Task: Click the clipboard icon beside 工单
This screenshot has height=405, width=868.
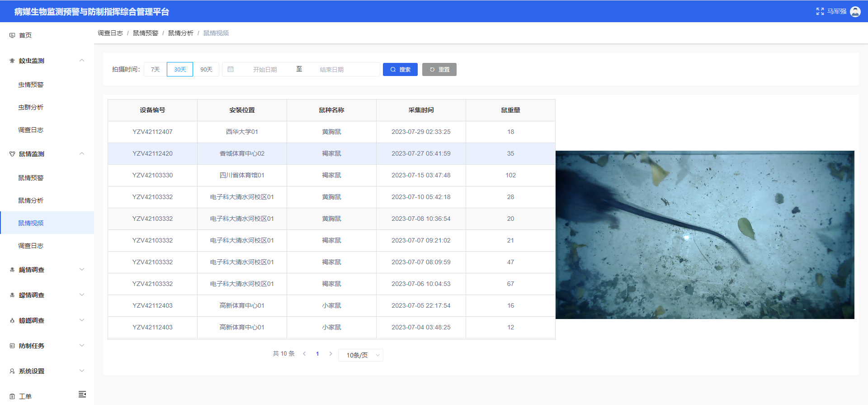Action: click(12, 396)
